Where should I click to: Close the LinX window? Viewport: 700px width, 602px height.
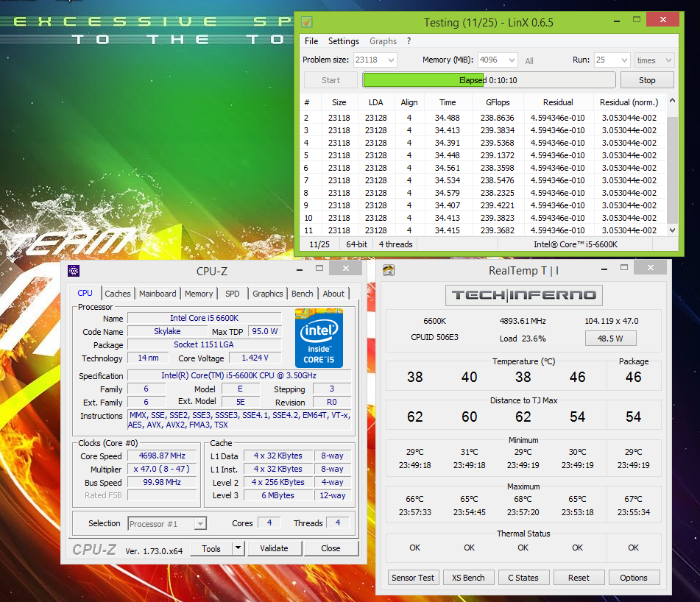(x=662, y=19)
